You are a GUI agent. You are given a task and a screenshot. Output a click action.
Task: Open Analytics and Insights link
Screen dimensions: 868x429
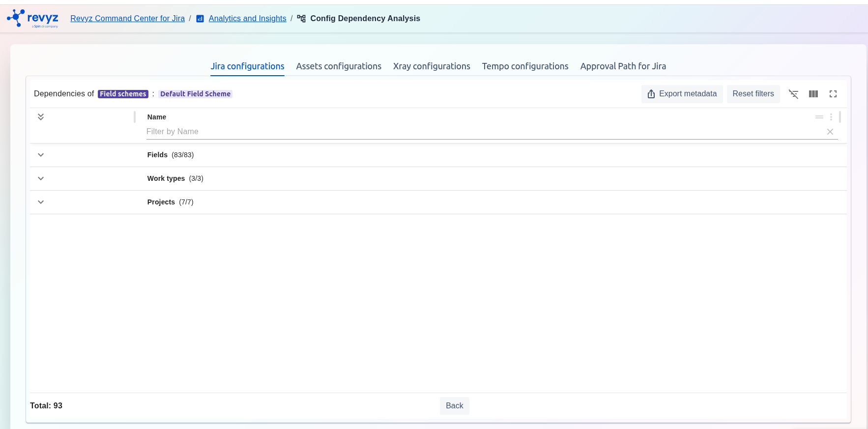click(247, 19)
